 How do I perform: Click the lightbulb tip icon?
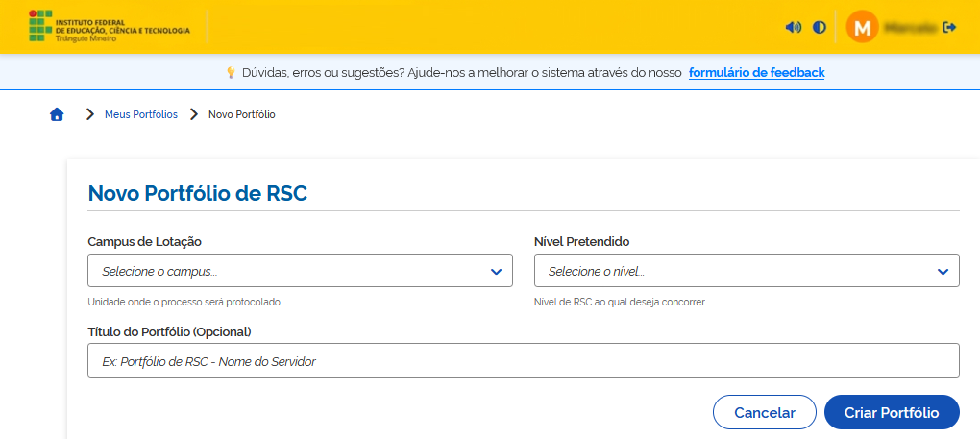click(x=231, y=72)
